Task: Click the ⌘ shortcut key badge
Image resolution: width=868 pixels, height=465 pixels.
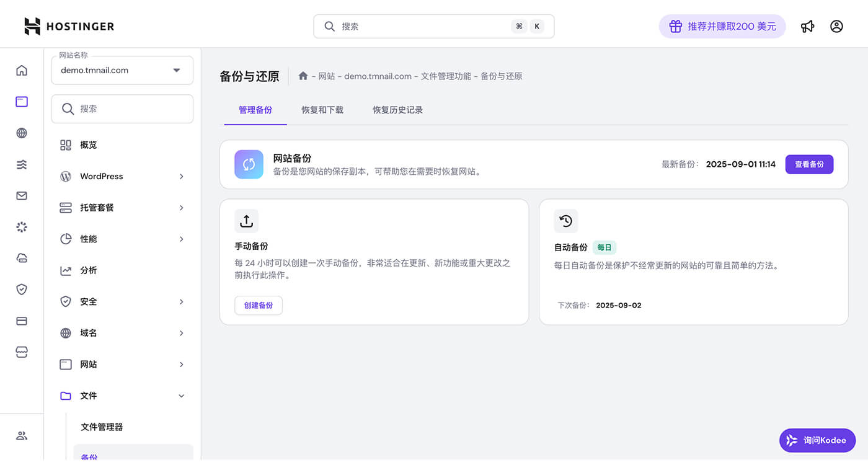Action: 519,26
